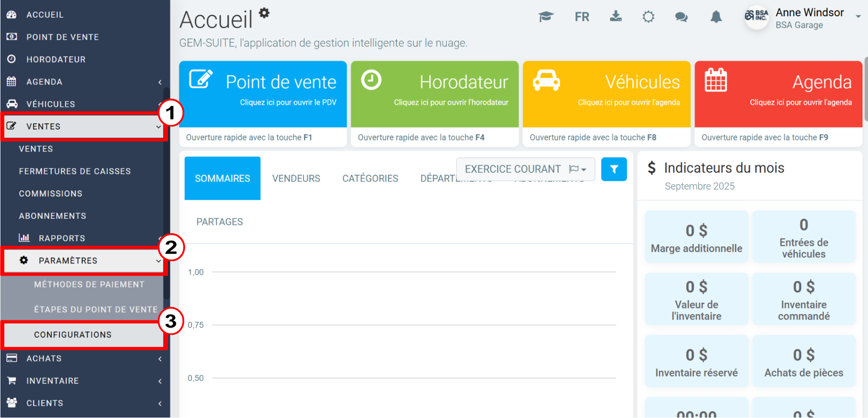Click the Septembre 2025 month text

(x=699, y=186)
